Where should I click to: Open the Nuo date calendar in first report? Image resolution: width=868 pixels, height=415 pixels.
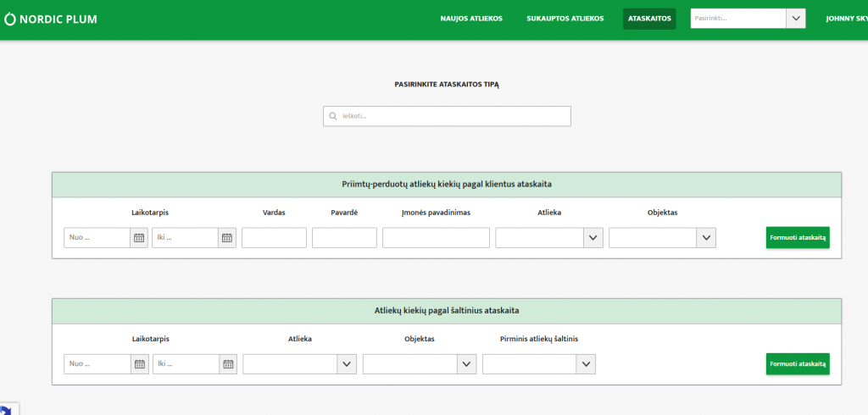click(139, 238)
